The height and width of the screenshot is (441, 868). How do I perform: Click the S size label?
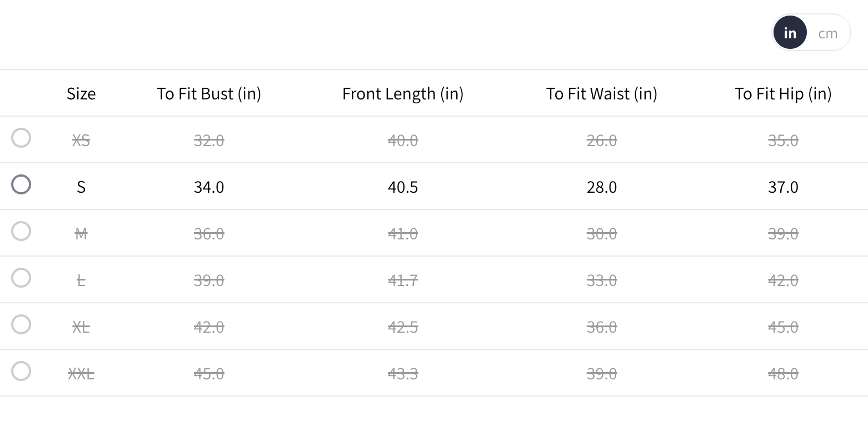coord(81,187)
